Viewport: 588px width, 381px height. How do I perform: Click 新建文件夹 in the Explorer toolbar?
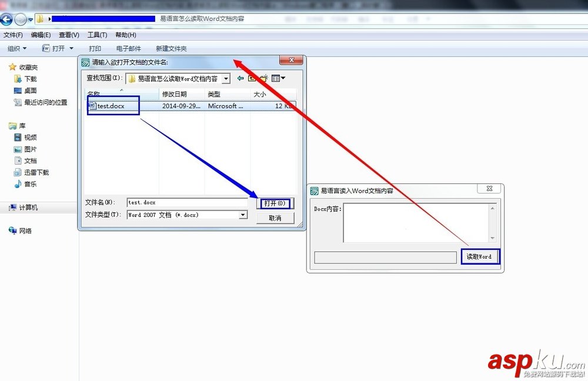171,48
